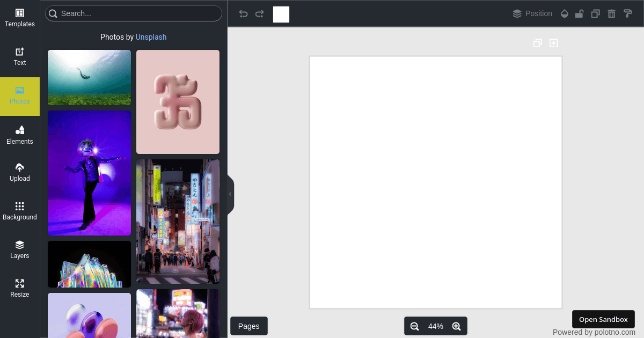Open the Background tab
The height and width of the screenshot is (338, 644).
click(x=20, y=211)
